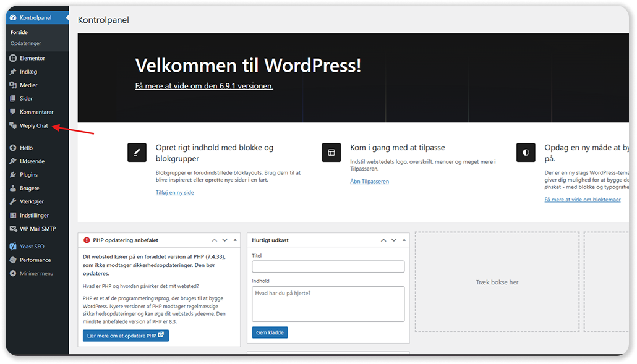Viewport: 637px width, 364px height.
Task: Move PHP opdatering panel down
Action: click(x=224, y=240)
